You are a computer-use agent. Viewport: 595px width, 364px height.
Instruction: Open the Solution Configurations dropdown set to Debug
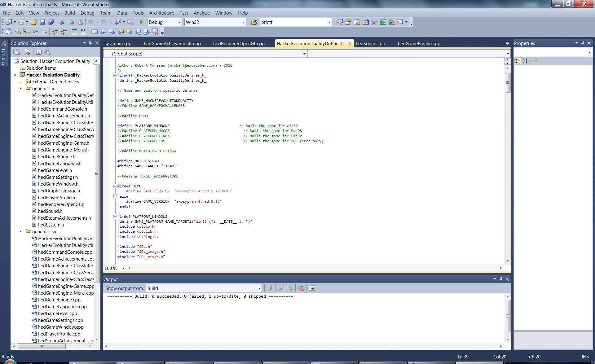click(164, 22)
